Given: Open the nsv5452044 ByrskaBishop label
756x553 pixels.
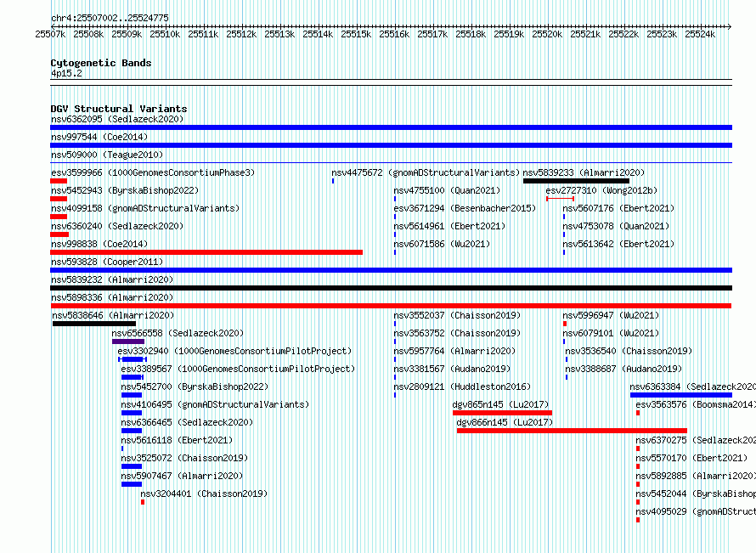Looking at the screenshot, I should (696, 494).
